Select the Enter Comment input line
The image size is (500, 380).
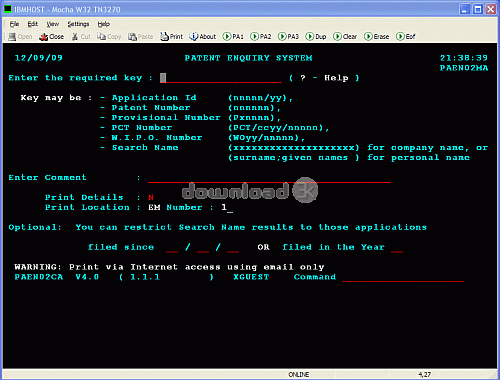[x=269, y=178]
